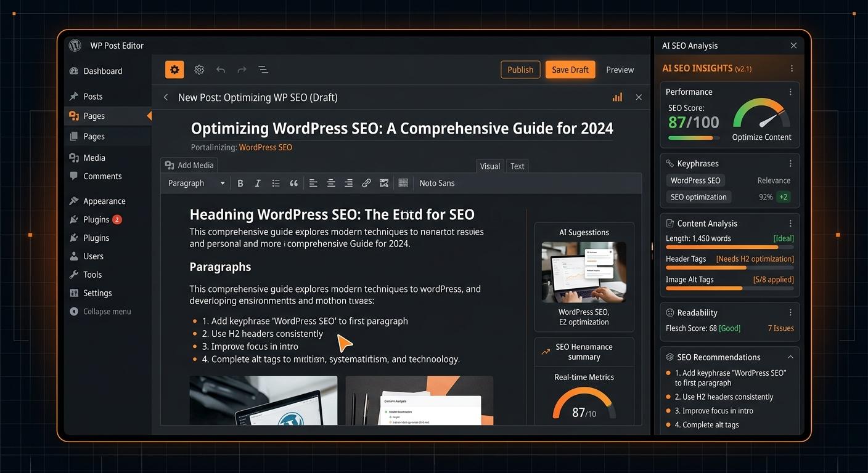Click the Real-time Metrics 87 gauge
The width and height of the screenshot is (868, 473).
(584, 405)
